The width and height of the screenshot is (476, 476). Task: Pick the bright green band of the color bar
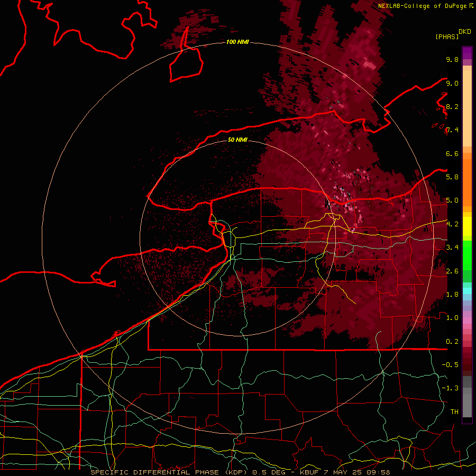(x=467, y=255)
